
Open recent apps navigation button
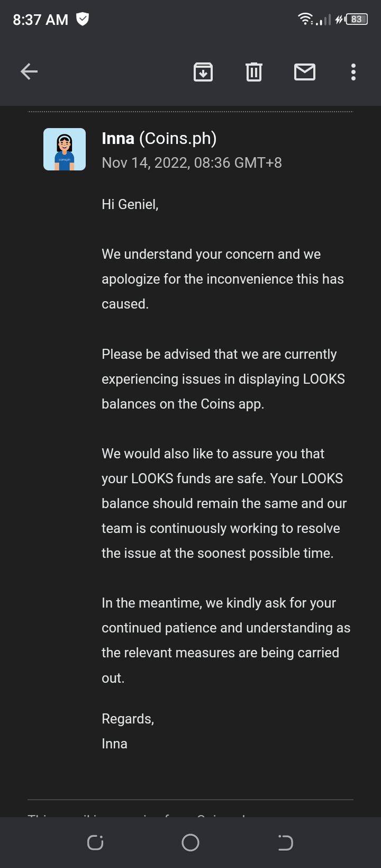click(x=95, y=842)
